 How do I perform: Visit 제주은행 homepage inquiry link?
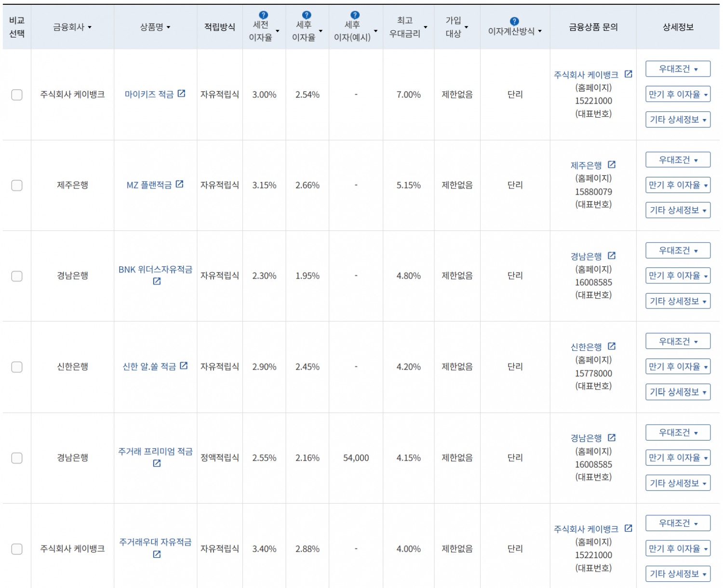(586, 165)
